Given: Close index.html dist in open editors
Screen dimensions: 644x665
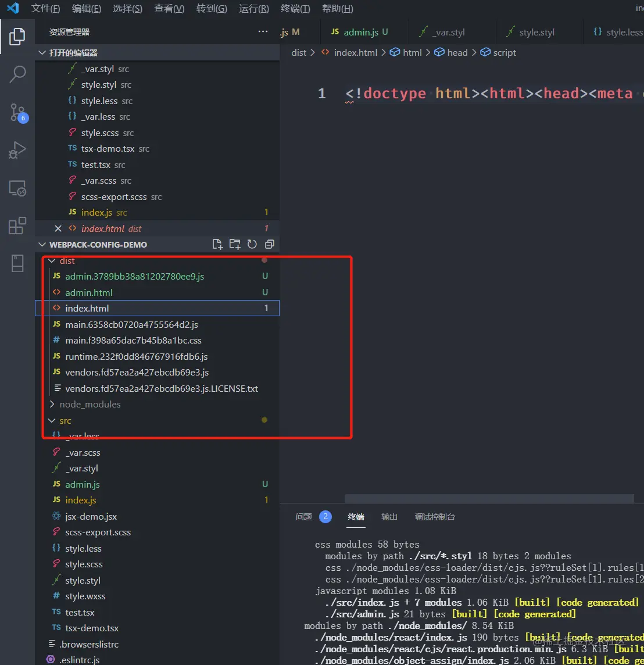Looking at the screenshot, I should 58,228.
